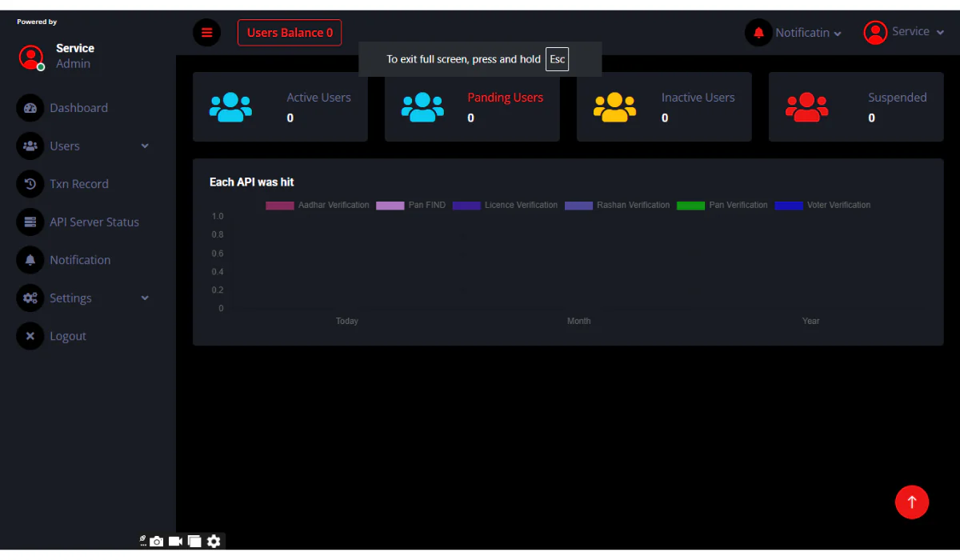Click the Settings gears icon in sidebar
960x560 pixels.
pyautogui.click(x=30, y=298)
